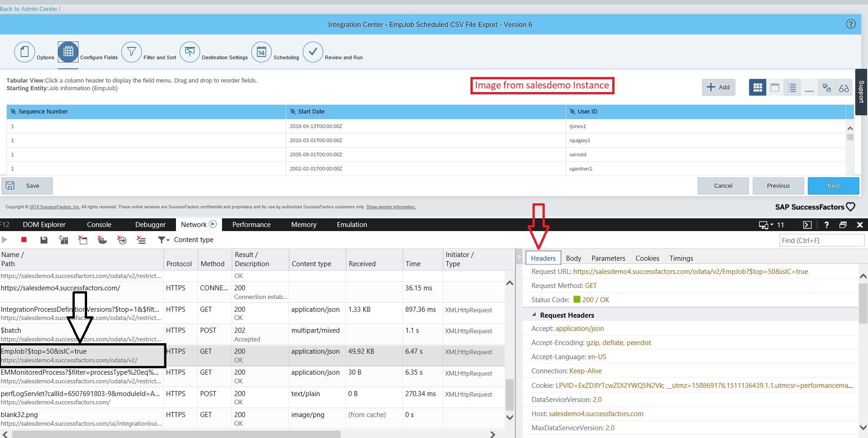Collapse the details pane with chevron
The height and width of the screenshot is (438, 868).
coord(519,257)
